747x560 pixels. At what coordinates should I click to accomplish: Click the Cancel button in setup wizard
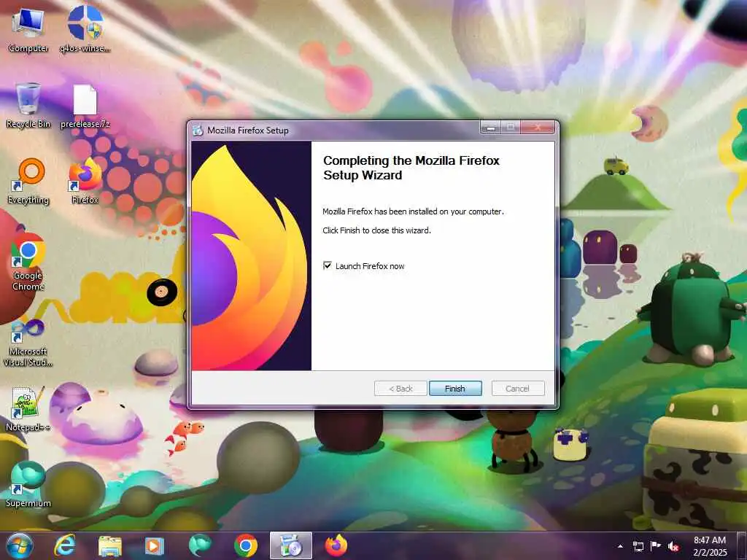[x=517, y=389]
